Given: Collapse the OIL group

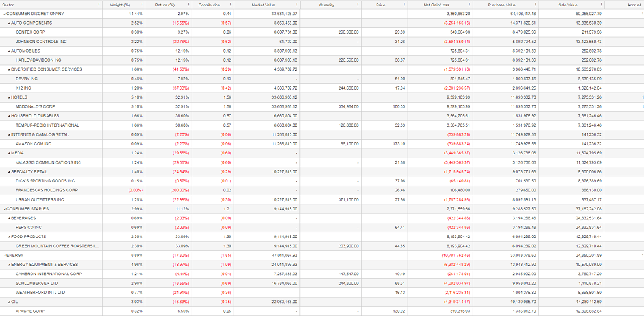Looking at the screenshot, I should (9, 302).
